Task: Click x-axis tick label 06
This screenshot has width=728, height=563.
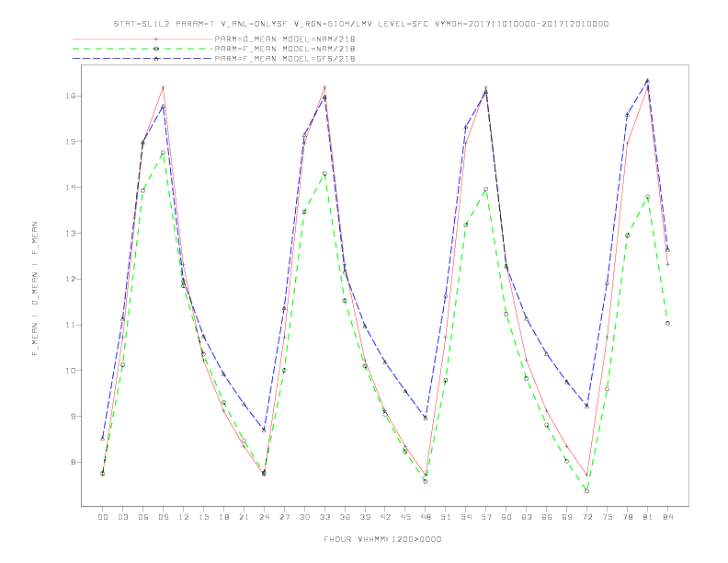Action: pyautogui.click(x=143, y=517)
